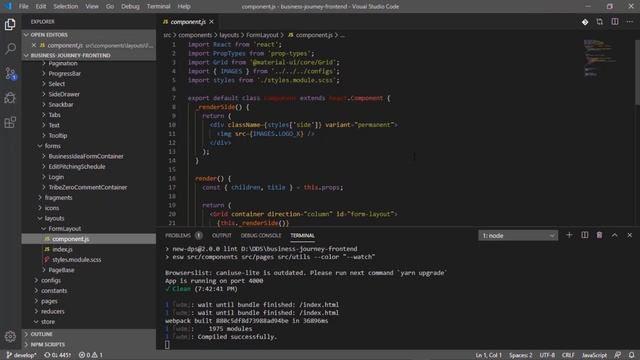Click the Ln 1, Col 1 position
The width and height of the screenshot is (640, 360).
click(488, 355)
